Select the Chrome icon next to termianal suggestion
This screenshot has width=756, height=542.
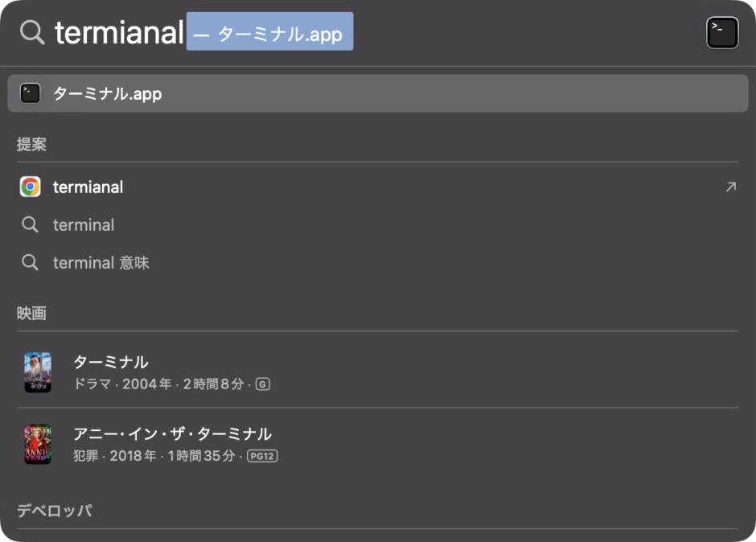pyautogui.click(x=30, y=186)
